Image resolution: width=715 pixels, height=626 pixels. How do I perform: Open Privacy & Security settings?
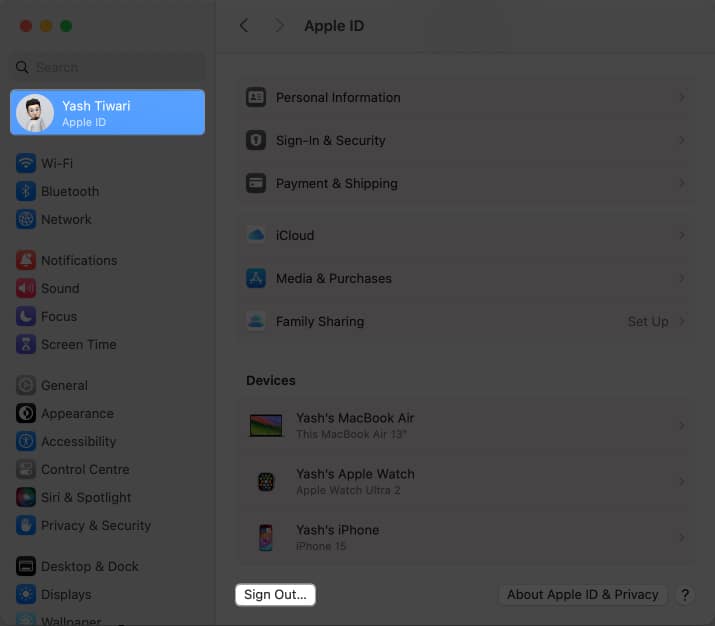tap(108, 525)
